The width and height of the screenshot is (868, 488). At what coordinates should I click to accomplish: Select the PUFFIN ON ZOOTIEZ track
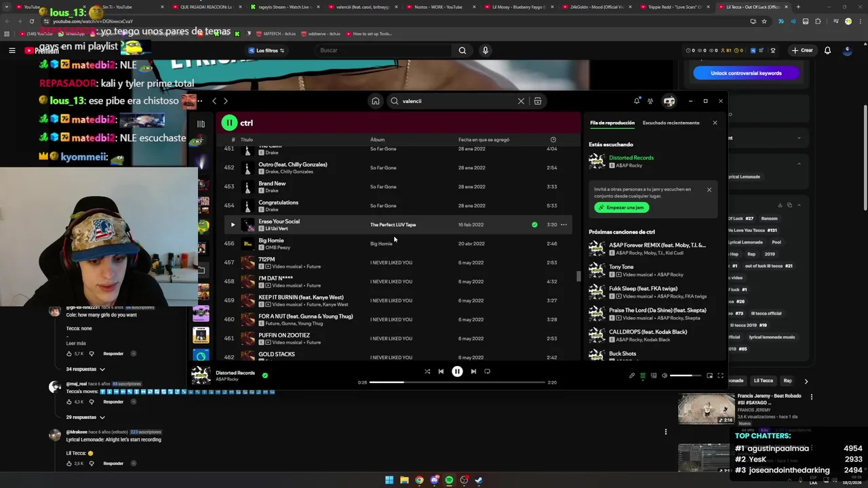398,338
